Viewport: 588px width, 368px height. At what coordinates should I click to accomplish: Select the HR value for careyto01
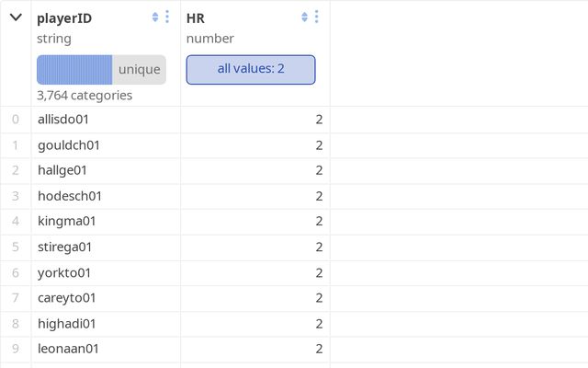(x=319, y=298)
